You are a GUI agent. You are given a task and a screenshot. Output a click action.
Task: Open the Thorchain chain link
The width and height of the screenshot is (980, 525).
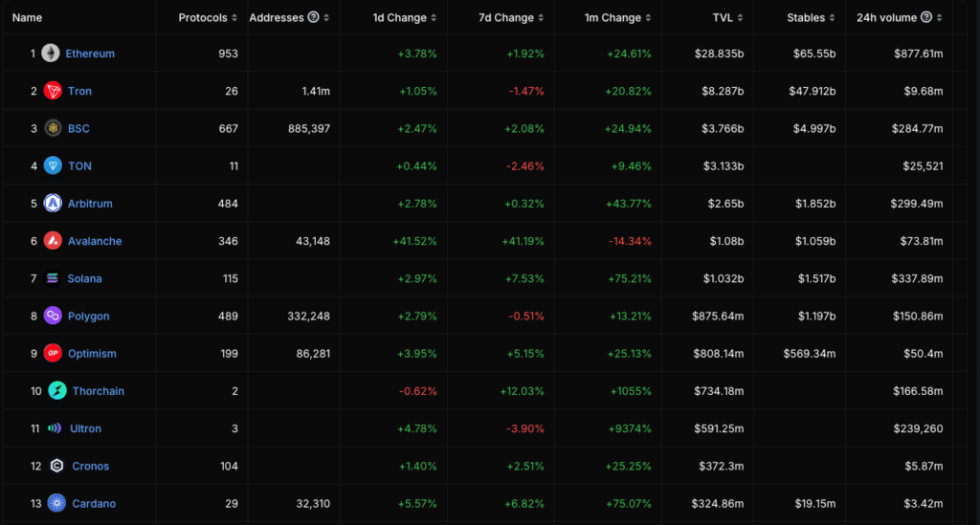98,391
